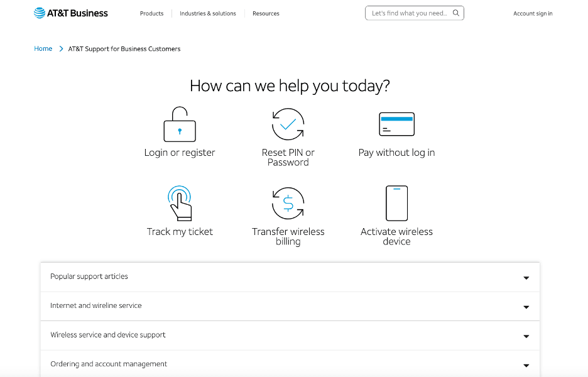Select the Activate wireless device phone icon
The image size is (588, 377).
(x=396, y=202)
